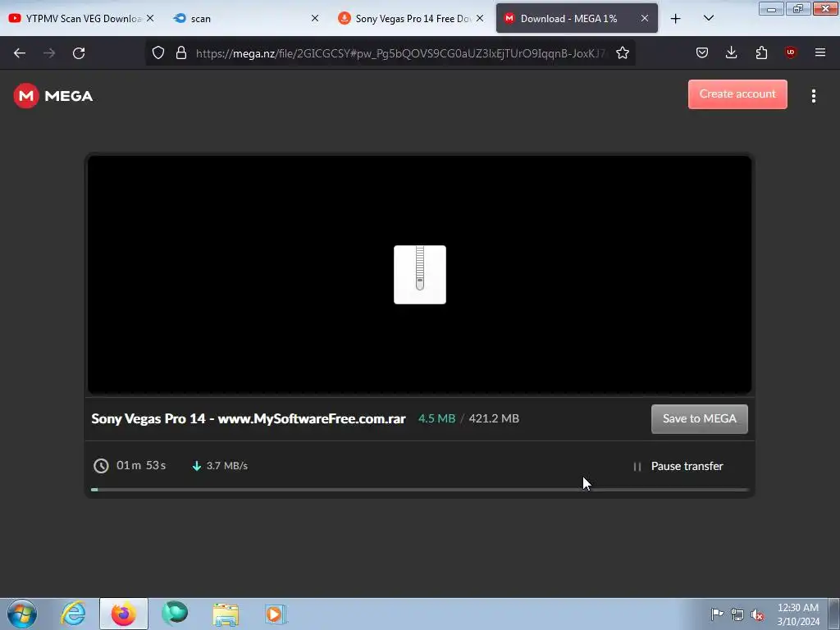Click the mega.nz URL address bar

tap(400, 53)
